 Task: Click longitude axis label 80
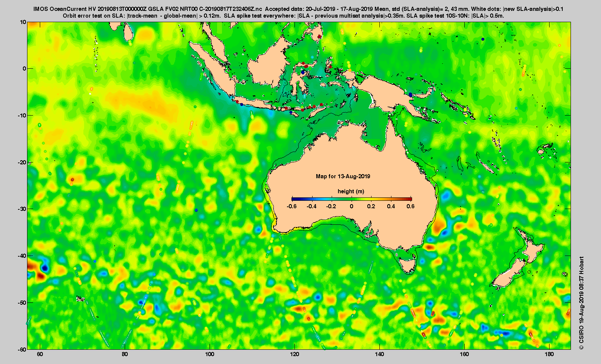tap(125, 354)
